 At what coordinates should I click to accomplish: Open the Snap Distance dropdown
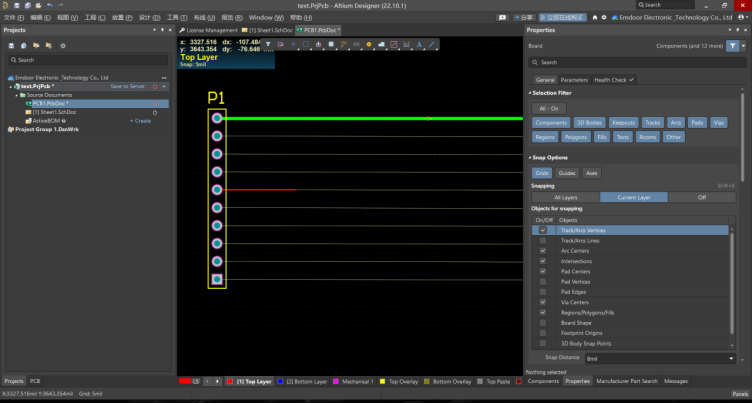731,357
